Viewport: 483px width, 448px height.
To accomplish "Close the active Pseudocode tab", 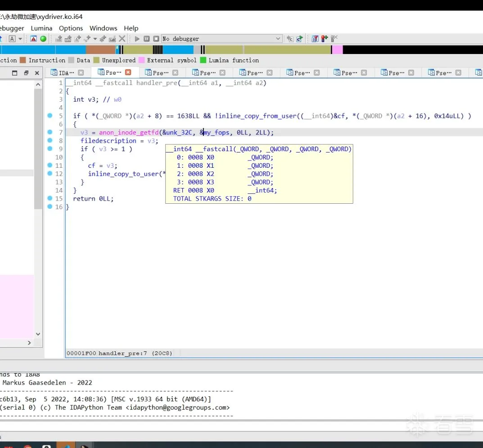I will tap(128, 72).
